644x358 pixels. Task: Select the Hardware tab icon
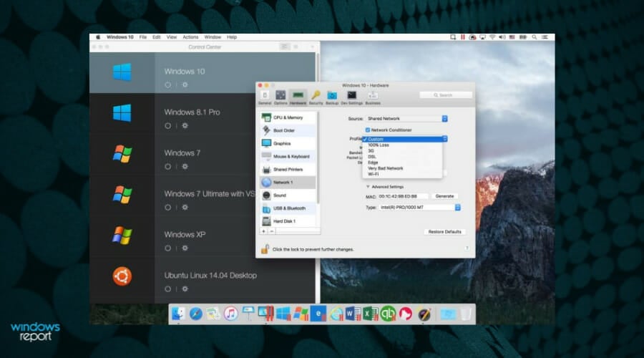tap(298, 97)
